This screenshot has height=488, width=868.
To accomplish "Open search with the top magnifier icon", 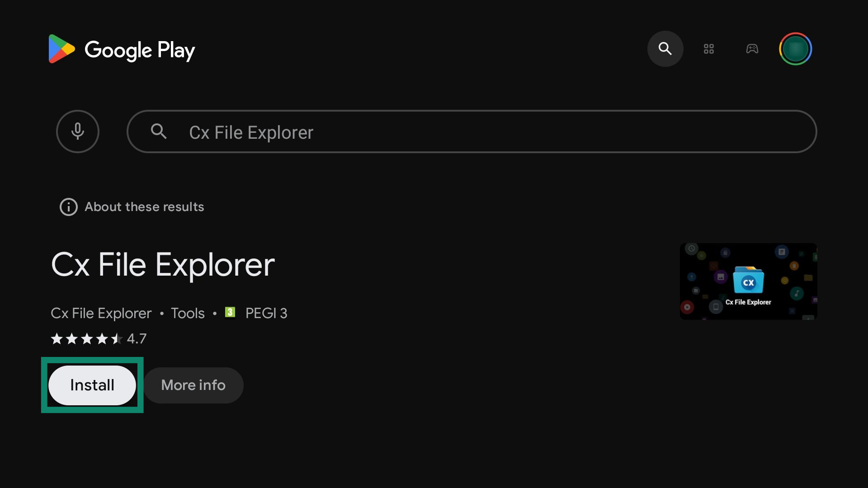I will click(665, 49).
